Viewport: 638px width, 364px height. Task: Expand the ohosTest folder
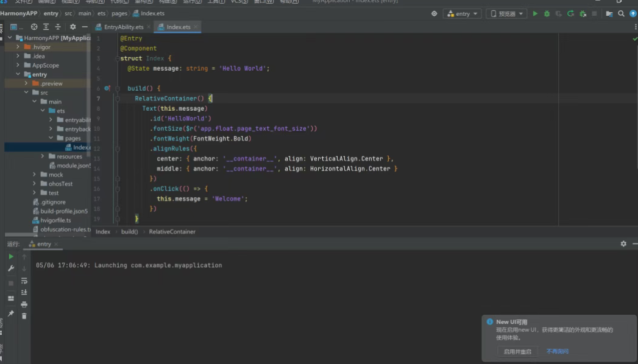[x=34, y=184]
